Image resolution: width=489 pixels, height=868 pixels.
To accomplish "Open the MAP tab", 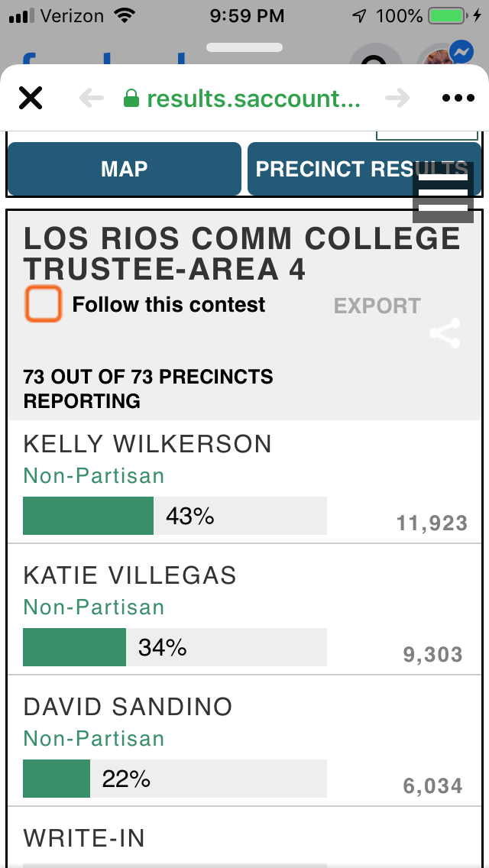I will (x=124, y=169).
